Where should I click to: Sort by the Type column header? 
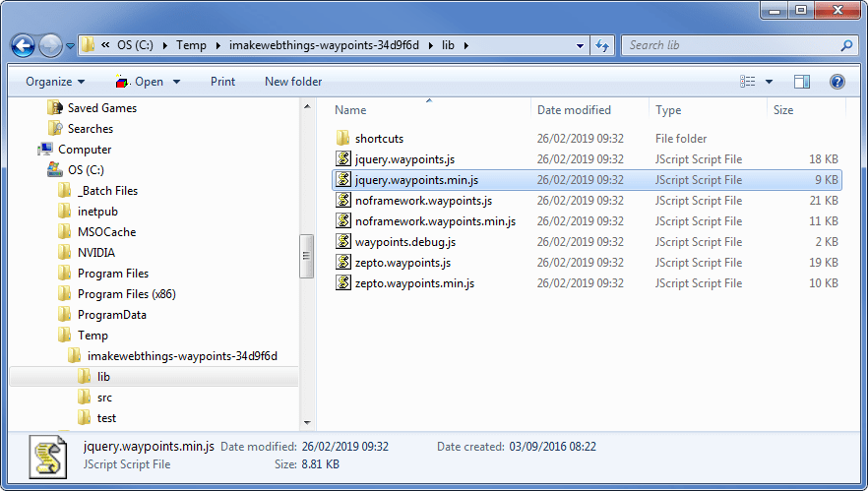pyautogui.click(x=668, y=110)
